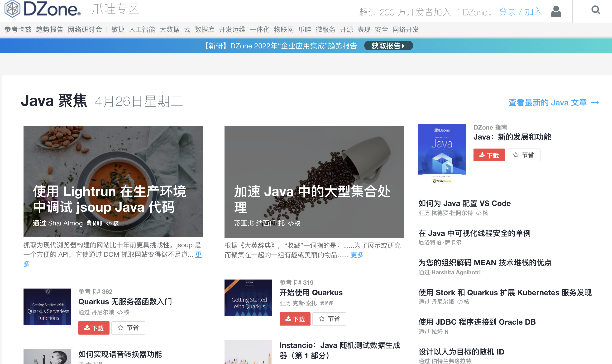The image size is (612, 364).
Task: Click 获取报告 arrow button in banner
Action: (388, 46)
